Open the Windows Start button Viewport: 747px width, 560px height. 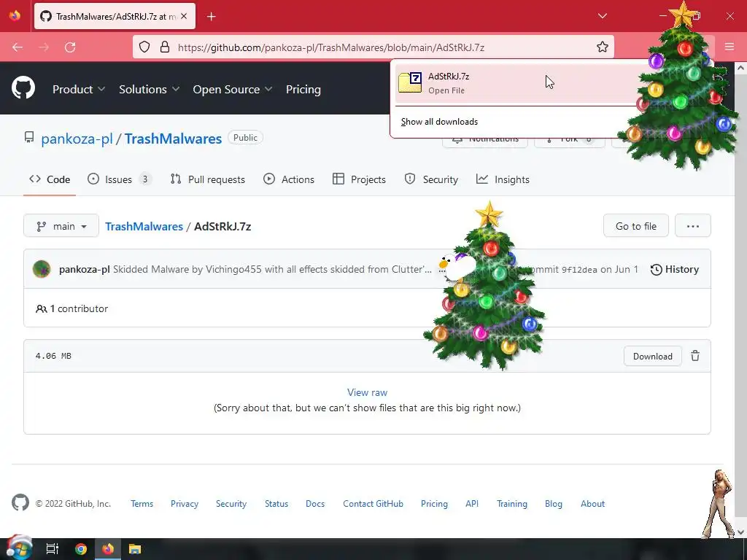(18, 549)
